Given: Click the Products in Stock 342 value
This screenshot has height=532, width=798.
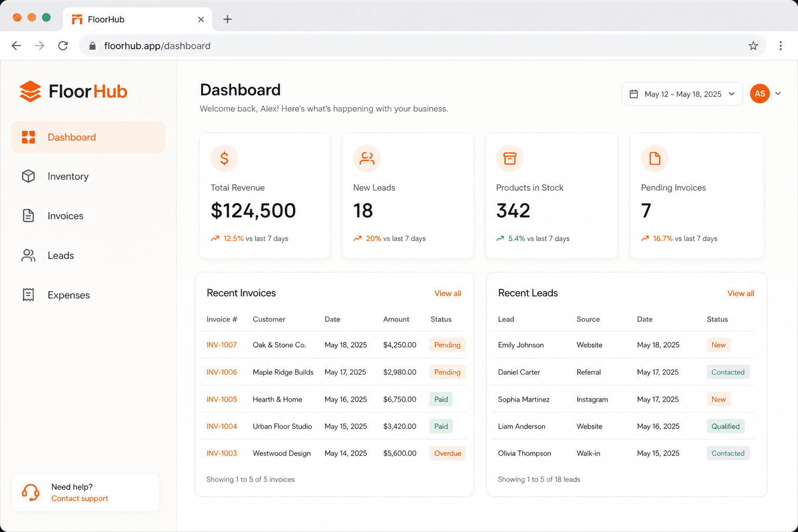Looking at the screenshot, I should click(513, 210).
